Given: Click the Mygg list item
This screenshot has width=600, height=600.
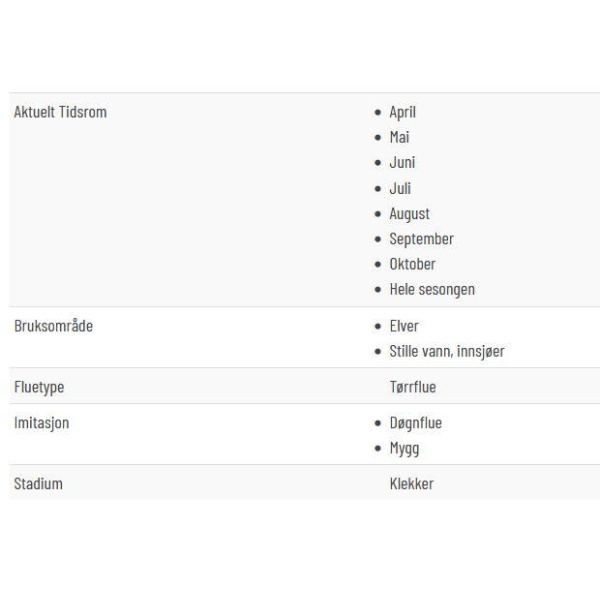Looking at the screenshot, I should [404, 449].
